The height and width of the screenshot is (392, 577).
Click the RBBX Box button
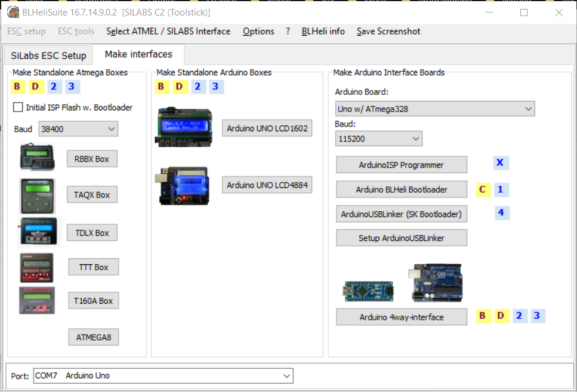pos(92,159)
